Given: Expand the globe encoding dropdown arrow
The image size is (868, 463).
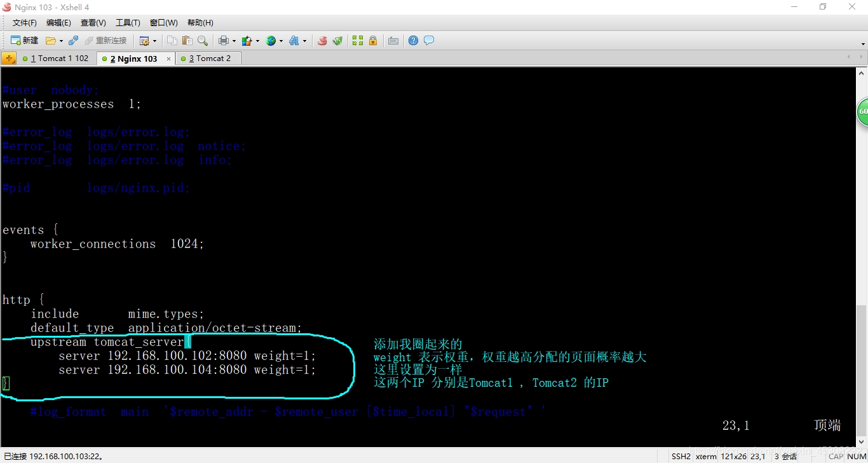Looking at the screenshot, I should pyautogui.click(x=281, y=41).
